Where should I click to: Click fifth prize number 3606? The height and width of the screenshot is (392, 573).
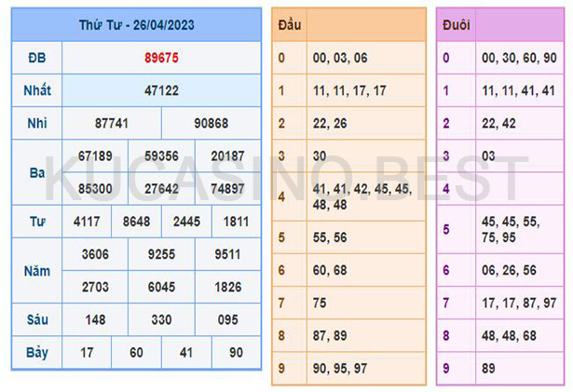click(95, 254)
